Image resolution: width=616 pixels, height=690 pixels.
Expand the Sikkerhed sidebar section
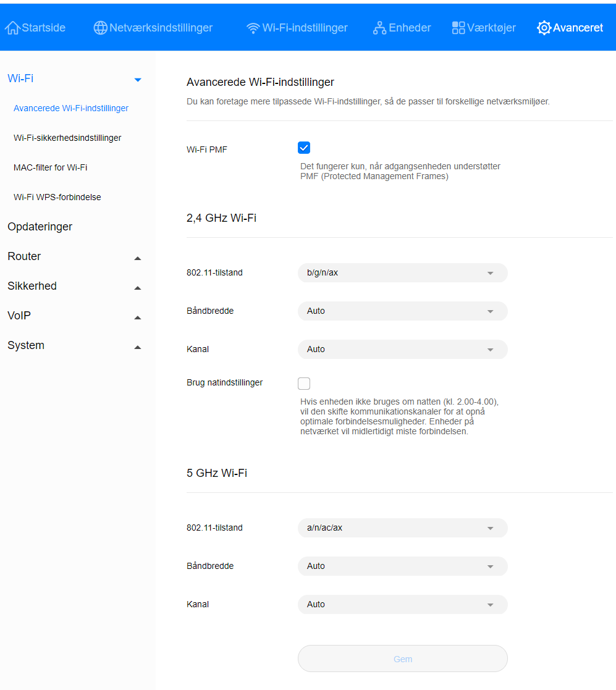(x=138, y=288)
